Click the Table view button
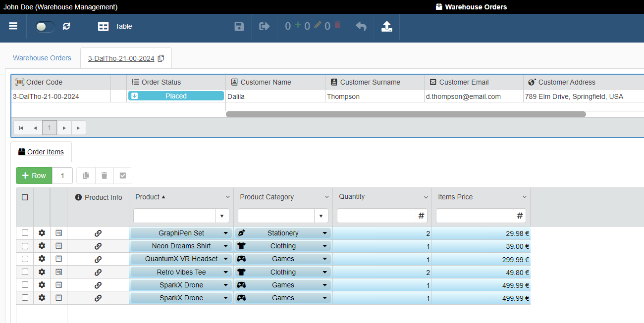Screen dimensions: 644x323 click(x=115, y=26)
